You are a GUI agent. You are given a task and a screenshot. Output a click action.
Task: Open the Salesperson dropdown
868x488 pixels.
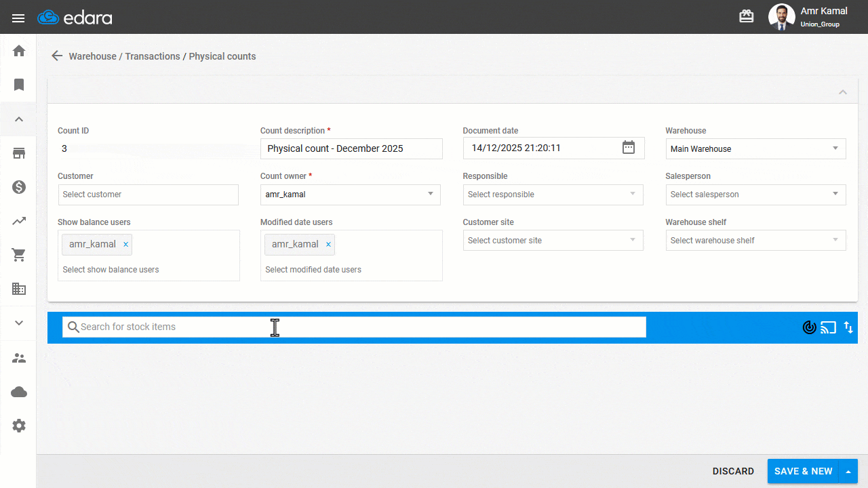pos(755,195)
